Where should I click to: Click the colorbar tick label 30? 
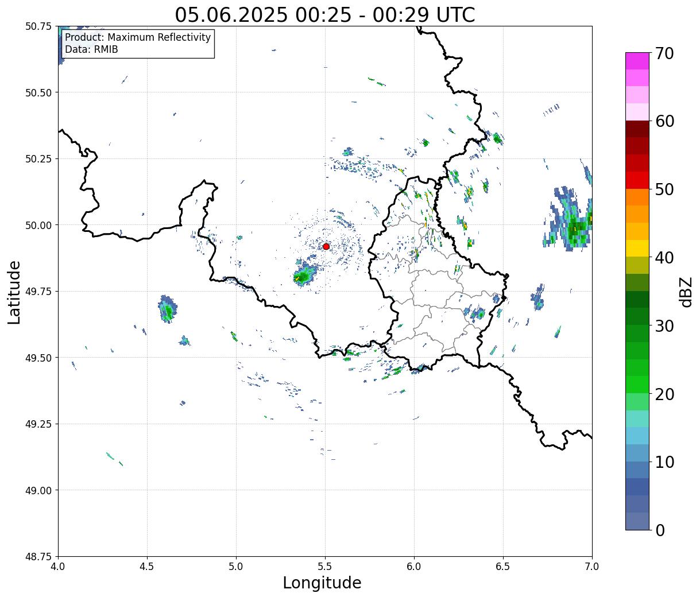[664, 326]
